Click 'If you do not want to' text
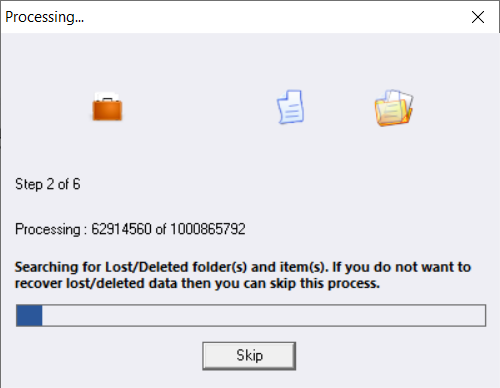 pyautogui.click(x=401, y=267)
